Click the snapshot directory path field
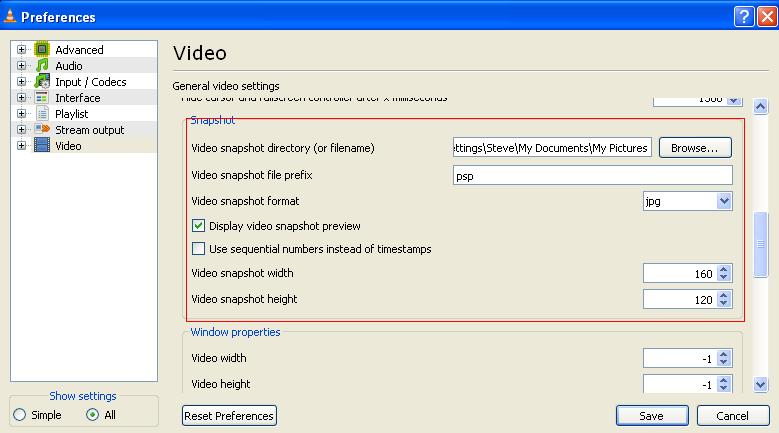The height and width of the screenshot is (433, 779). pyautogui.click(x=552, y=148)
